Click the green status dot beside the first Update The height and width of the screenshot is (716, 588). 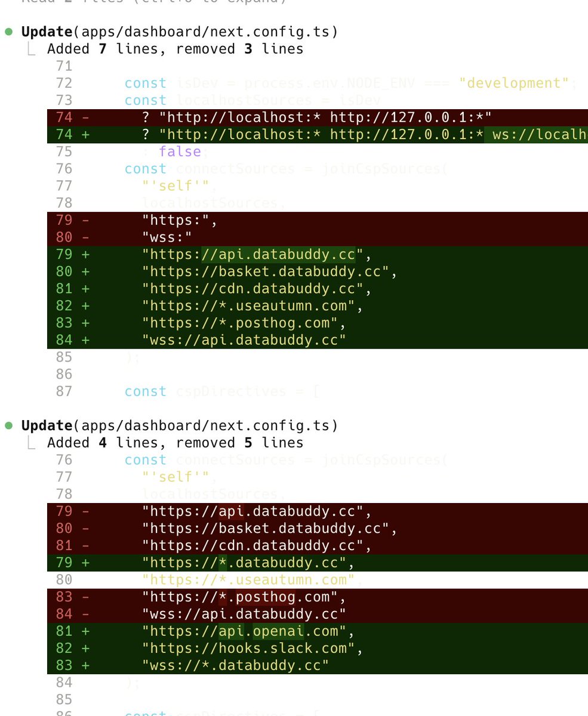point(9,32)
